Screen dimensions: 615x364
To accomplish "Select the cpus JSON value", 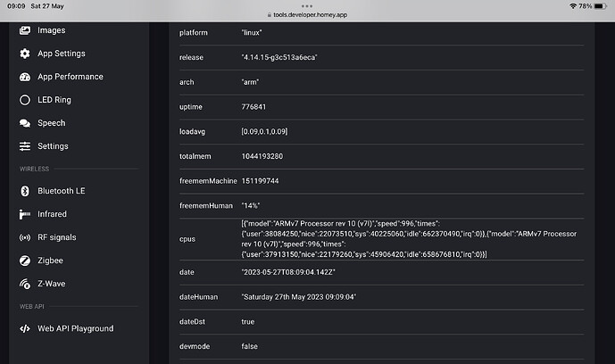I will 409,239.
